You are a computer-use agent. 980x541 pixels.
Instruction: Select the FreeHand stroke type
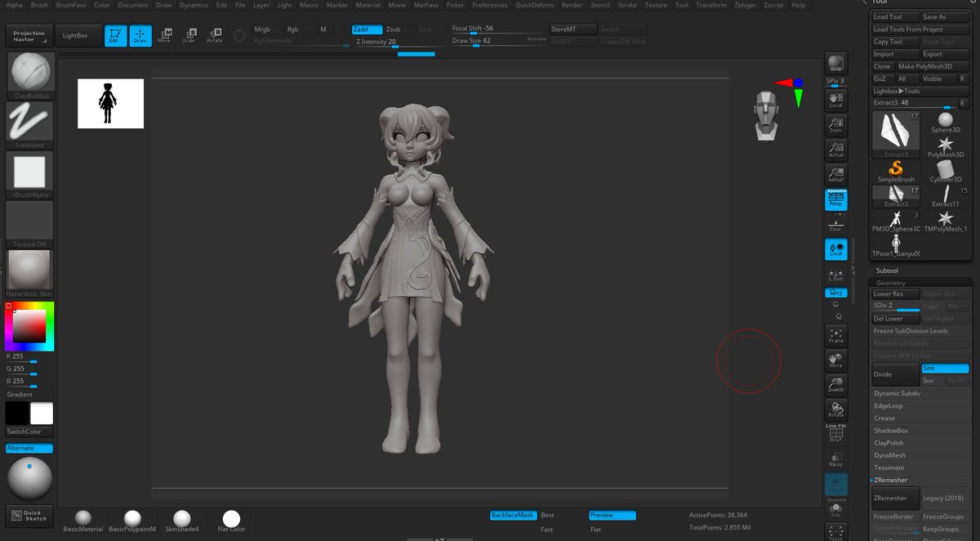click(29, 124)
